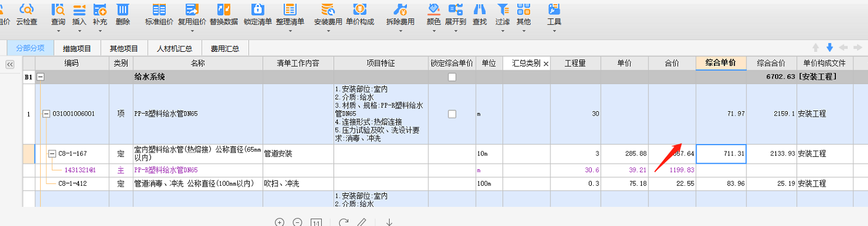Click the 颜色 color fill icon
The image size is (868, 226).
click(433, 9)
